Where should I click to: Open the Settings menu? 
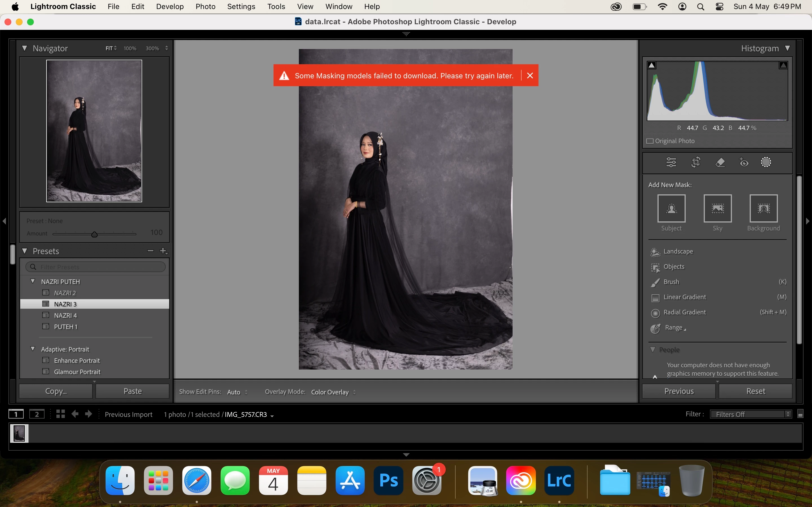[241, 7]
